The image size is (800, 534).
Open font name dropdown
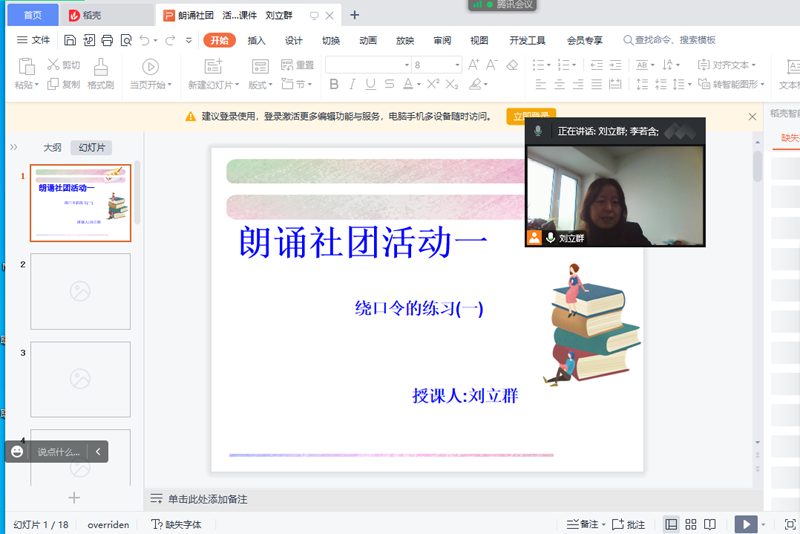pyautogui.click(x=407, y=65)
